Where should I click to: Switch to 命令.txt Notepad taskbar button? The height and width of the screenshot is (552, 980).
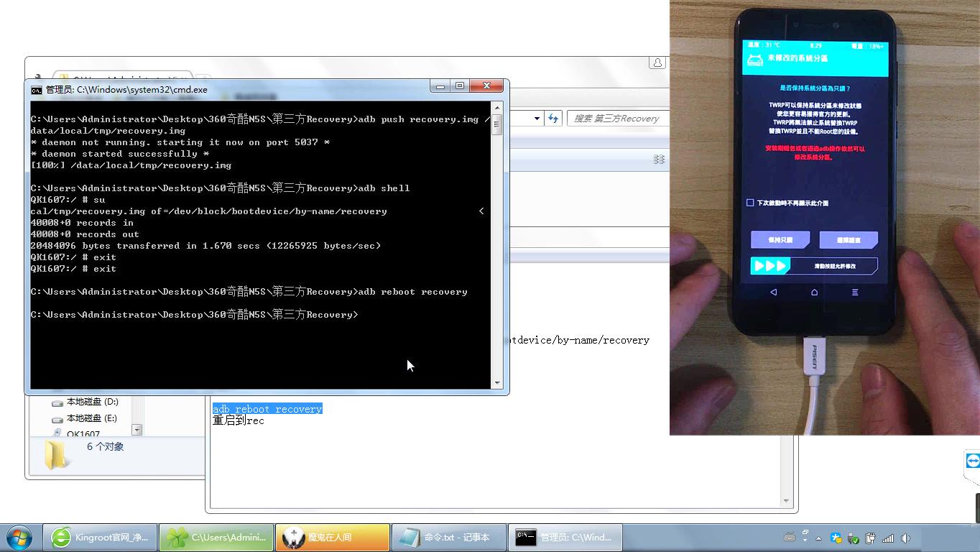coord(448,538)
